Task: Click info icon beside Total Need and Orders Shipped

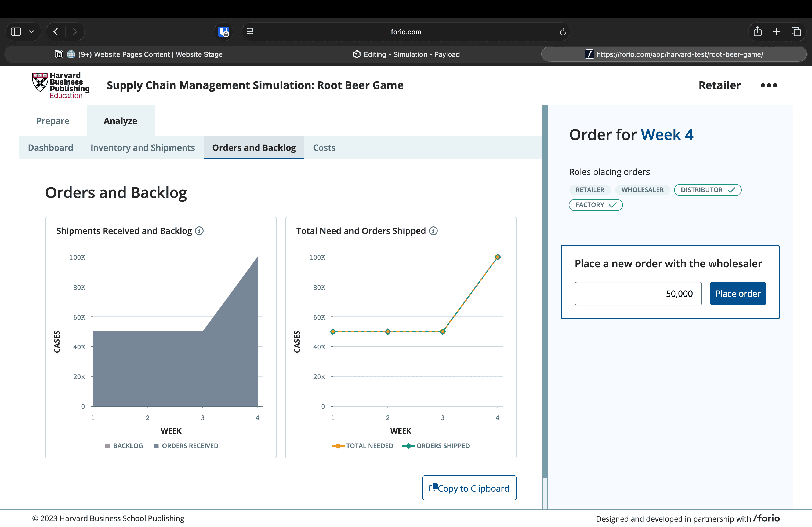Action: (x=433, y=231)
